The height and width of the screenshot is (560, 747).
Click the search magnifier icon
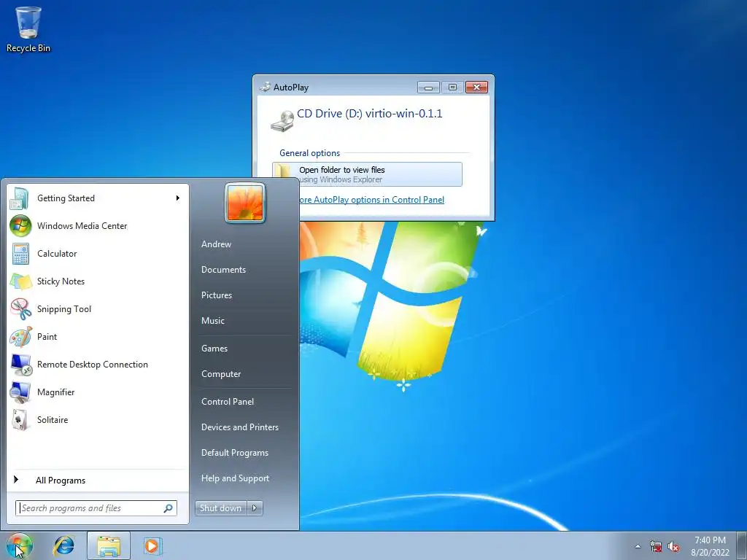(x=169, y=508)
